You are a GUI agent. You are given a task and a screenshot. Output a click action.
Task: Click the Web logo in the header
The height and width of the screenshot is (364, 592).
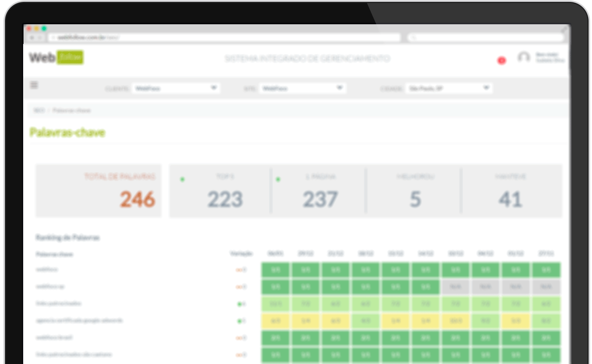(x=57, y=57)
